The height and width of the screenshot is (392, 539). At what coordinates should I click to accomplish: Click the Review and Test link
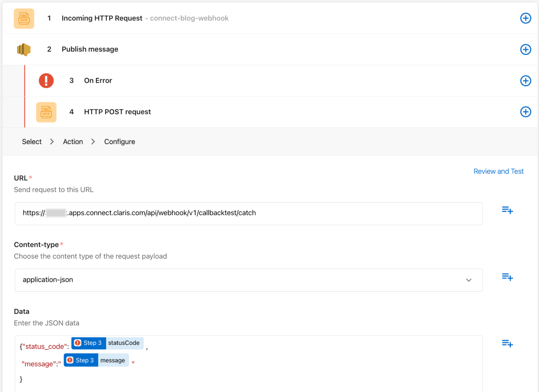click(498, 171)
